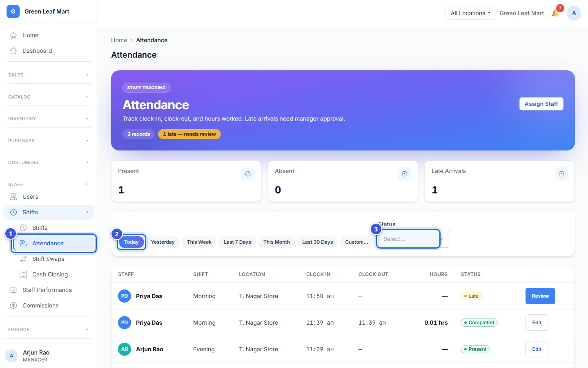Expand the INVENTORY sidebar section

49,119
